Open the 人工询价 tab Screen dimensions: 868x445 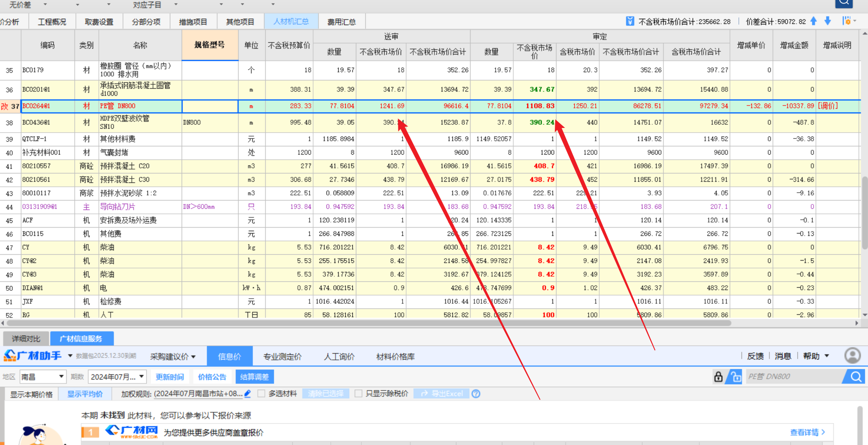click(x=339, y=356)
